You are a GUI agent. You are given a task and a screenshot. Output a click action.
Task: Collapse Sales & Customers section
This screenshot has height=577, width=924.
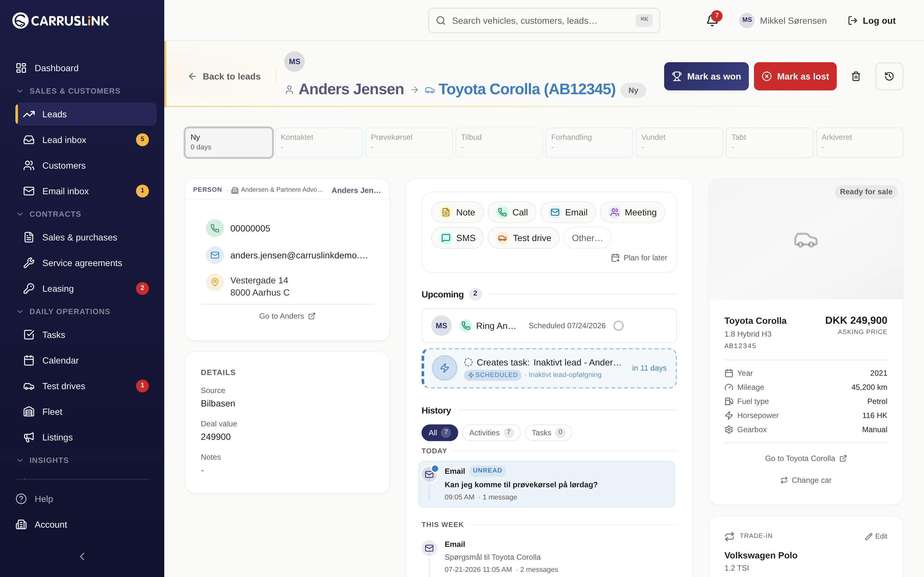coord(20,91)
